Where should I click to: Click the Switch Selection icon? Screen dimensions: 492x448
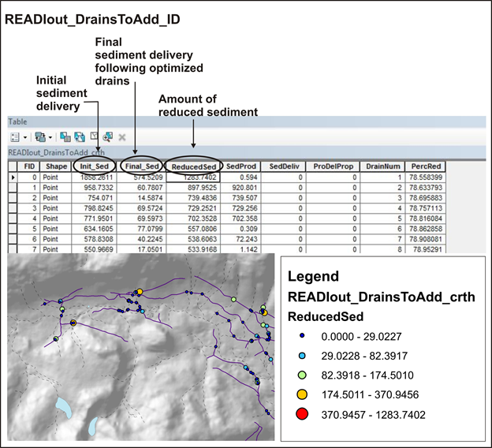click(x=78, y=136)
